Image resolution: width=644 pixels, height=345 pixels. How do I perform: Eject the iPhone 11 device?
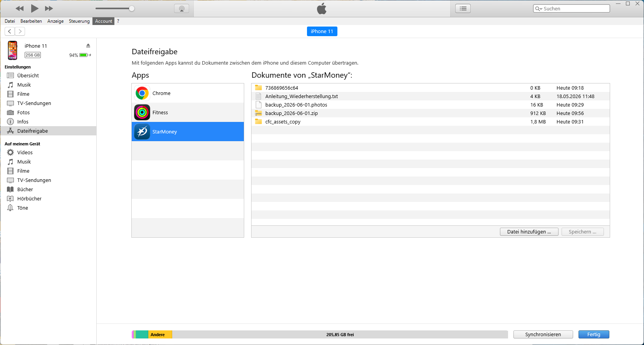[88, 45]
